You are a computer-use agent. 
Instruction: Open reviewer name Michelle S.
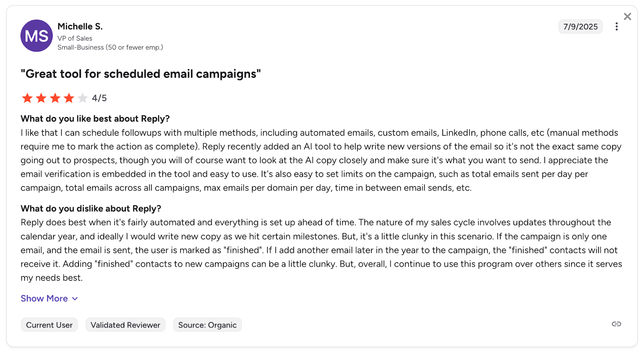[80, 27]
